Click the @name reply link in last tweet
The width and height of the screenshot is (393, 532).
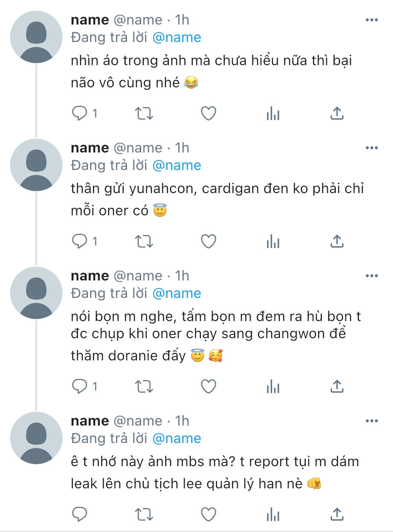177,439
